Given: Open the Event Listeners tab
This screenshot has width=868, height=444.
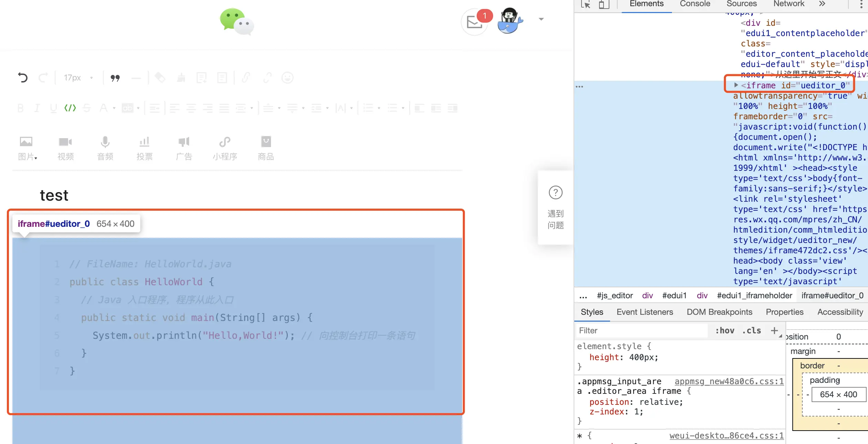Looking at the screenshot, I should [644, 312].
